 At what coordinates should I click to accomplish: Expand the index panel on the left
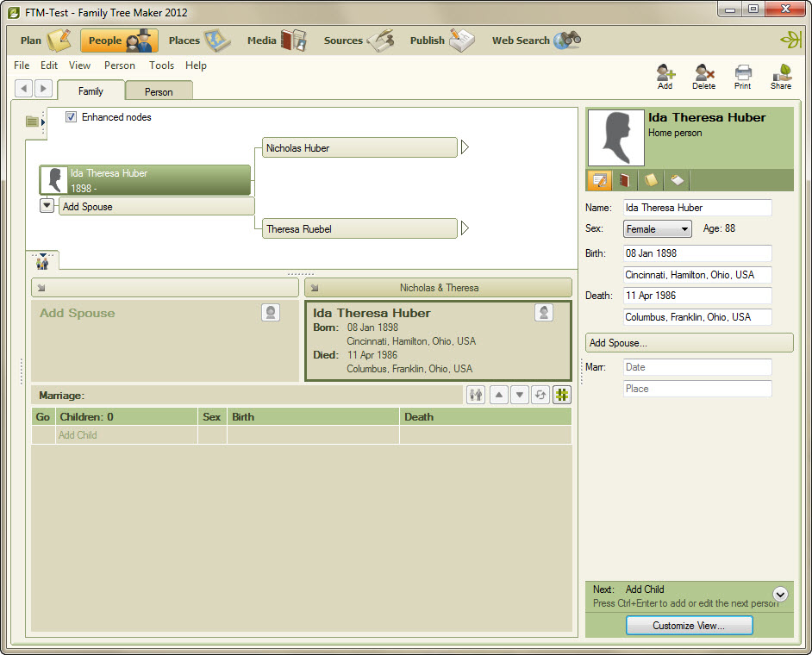tap(35, 122)
